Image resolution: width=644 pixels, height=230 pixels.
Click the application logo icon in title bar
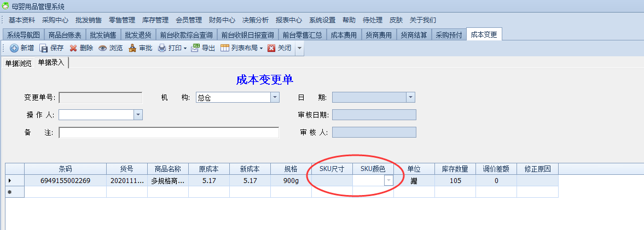point(6,7)
